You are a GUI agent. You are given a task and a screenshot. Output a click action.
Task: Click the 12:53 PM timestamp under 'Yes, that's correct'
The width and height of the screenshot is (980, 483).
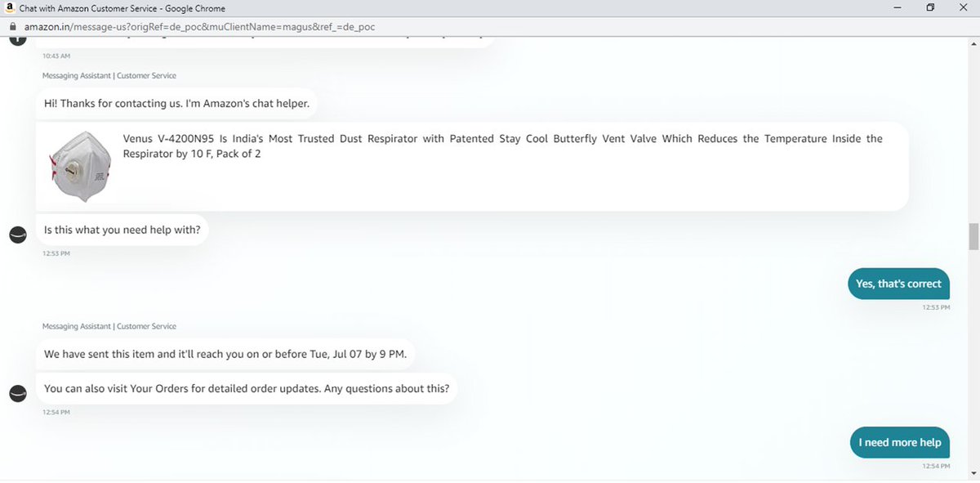[936, 307]
